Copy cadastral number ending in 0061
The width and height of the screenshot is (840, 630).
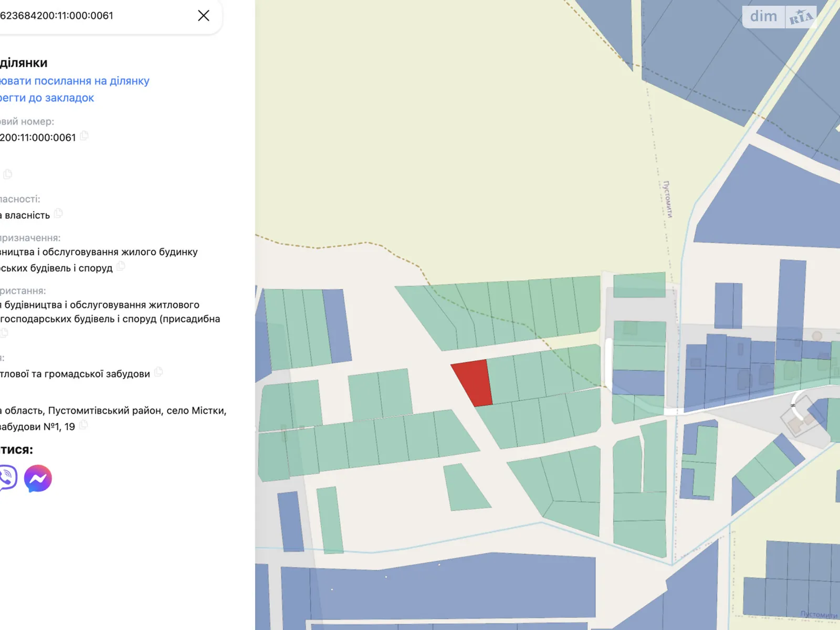84,136
